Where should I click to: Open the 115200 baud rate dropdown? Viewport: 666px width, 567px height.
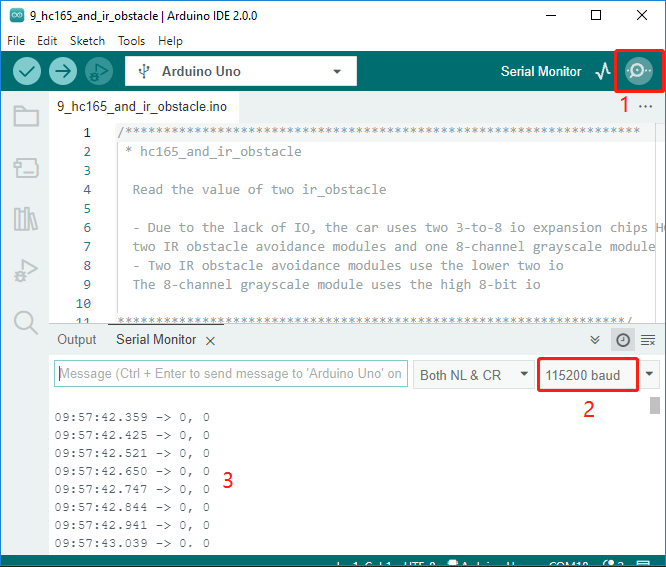click(599, 375)
